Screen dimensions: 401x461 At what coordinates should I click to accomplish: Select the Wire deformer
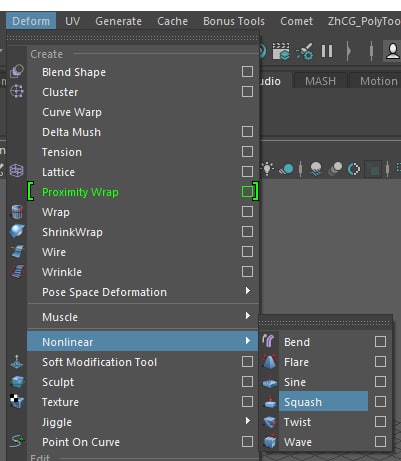54,252
